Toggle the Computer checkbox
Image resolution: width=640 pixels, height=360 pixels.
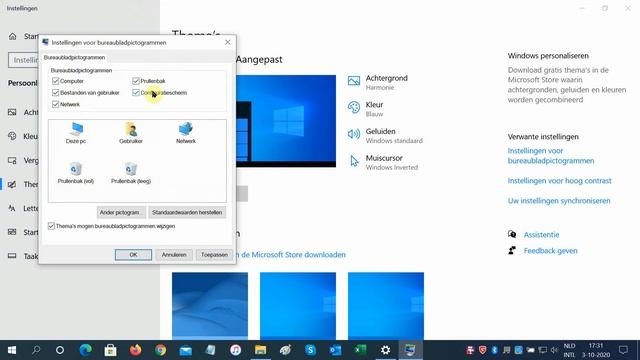tap(56, 81)
